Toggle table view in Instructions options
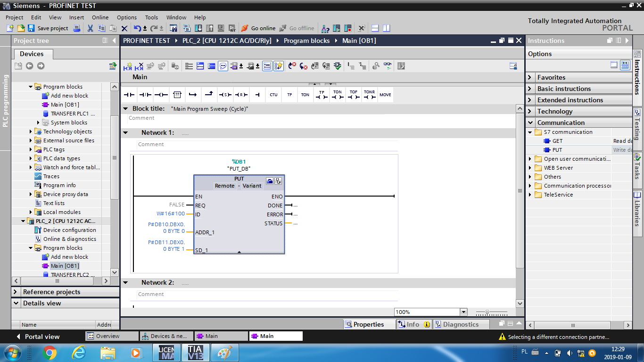Viewport: 644px width, 362px height. [625, 65]
